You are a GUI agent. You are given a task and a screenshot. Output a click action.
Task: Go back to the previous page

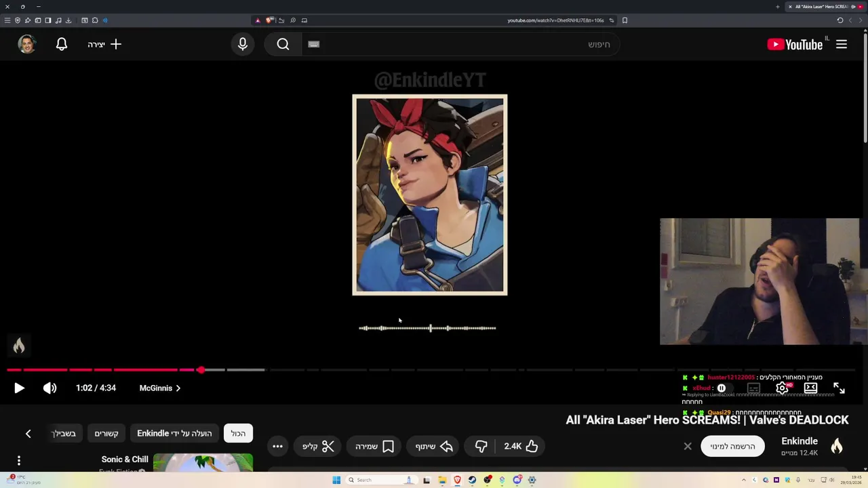point(860,20)
